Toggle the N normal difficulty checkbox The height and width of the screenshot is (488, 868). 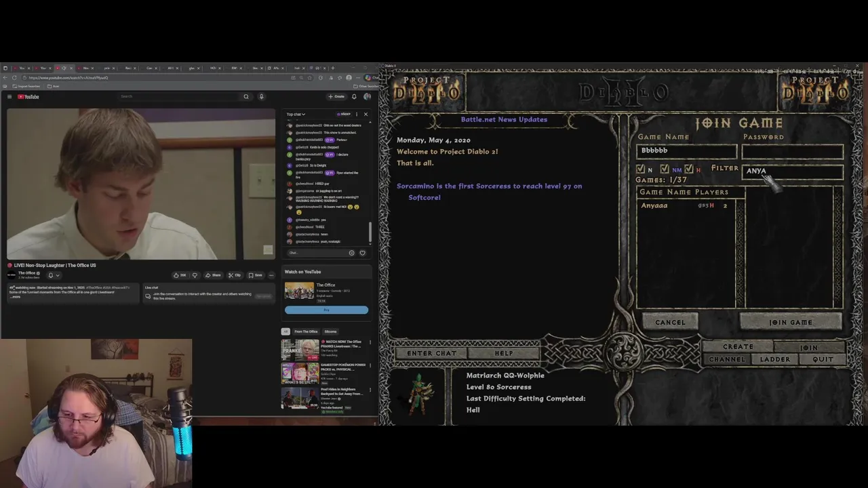pos(640,169)
